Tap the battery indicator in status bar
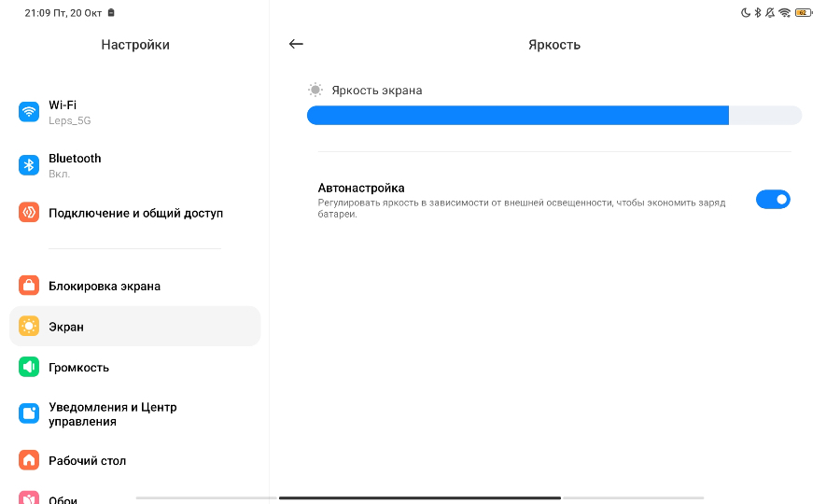Viewport: 840px width, 504px height. [x=803, y=13]
